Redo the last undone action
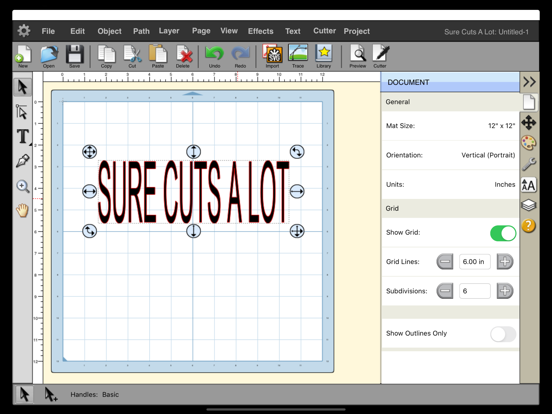The width and height of the screenshot is (552, 414). pos(240,56)
